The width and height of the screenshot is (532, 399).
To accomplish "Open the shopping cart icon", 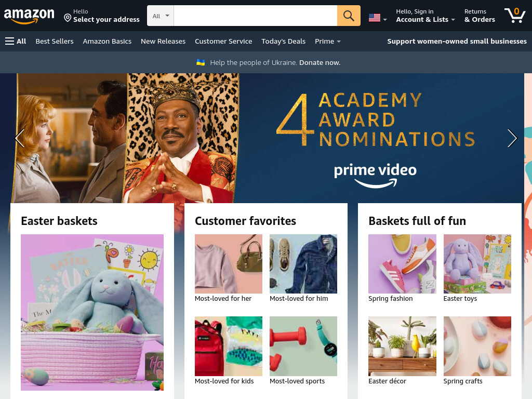I will click(515, 16).
